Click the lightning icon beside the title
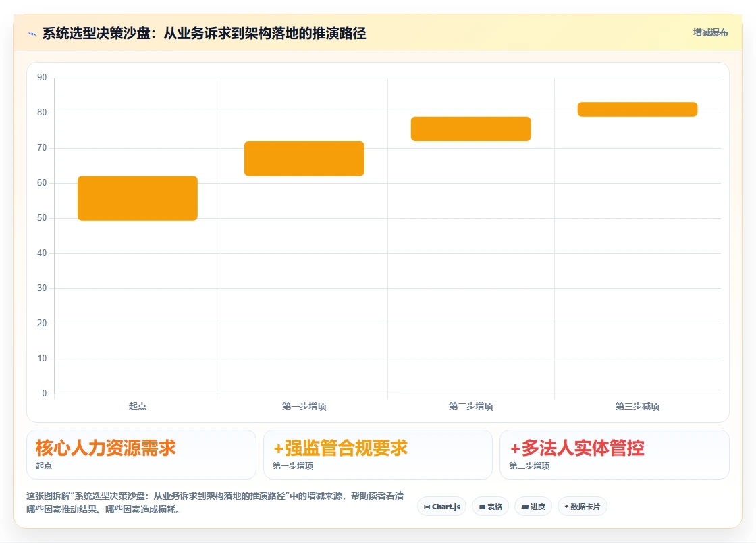This screenshot has width=756, height=543. [32, 34]
